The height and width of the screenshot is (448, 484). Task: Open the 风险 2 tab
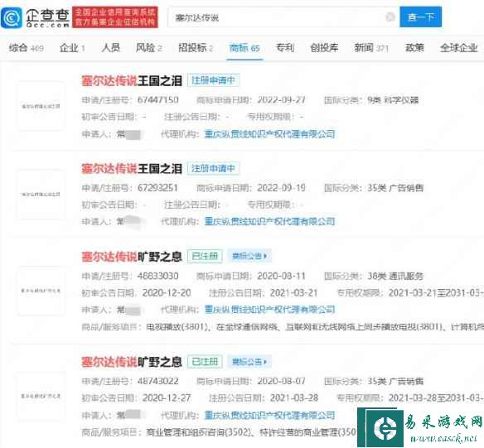pyautogui.click(x=149, y=48)
